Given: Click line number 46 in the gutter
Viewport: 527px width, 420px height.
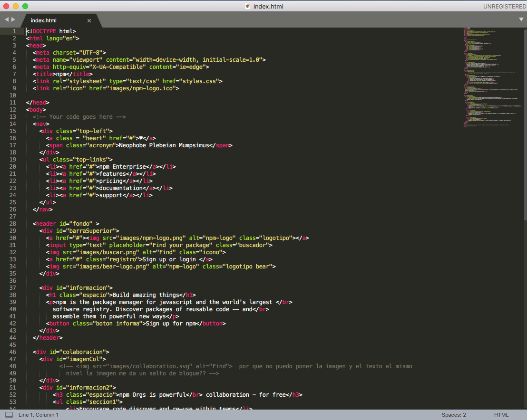Looking at the screenshot, I should coord(13,352).
